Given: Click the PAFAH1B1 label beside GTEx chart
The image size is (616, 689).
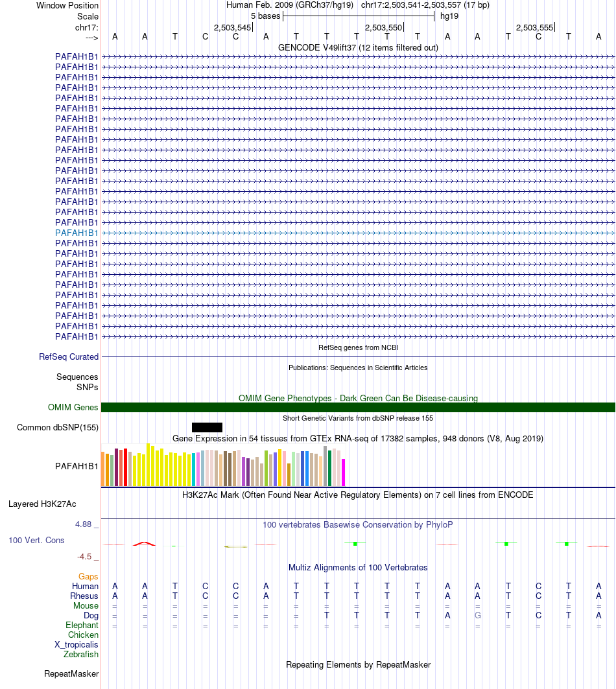Looking at the screenshot, I should [x=77, y=466].
